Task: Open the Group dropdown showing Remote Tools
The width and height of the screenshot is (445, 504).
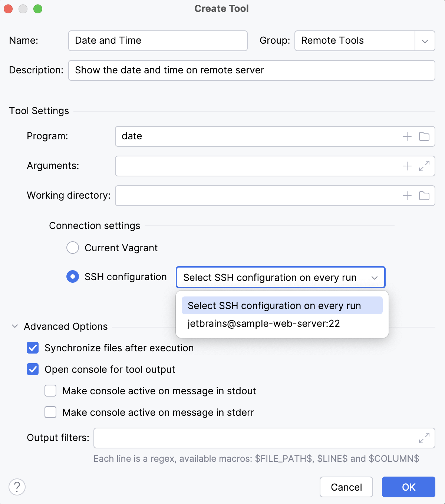Action: [425, 41]
